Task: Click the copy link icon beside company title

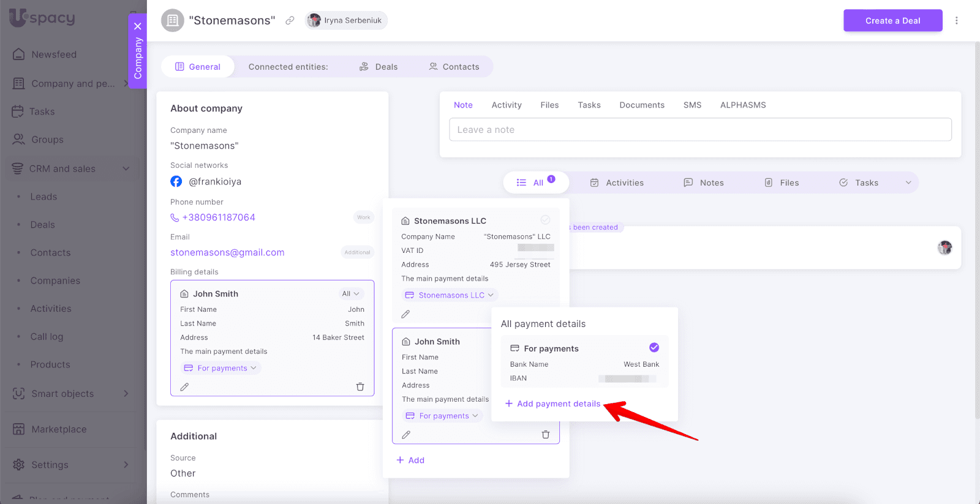Action: (x=290, y=20)
